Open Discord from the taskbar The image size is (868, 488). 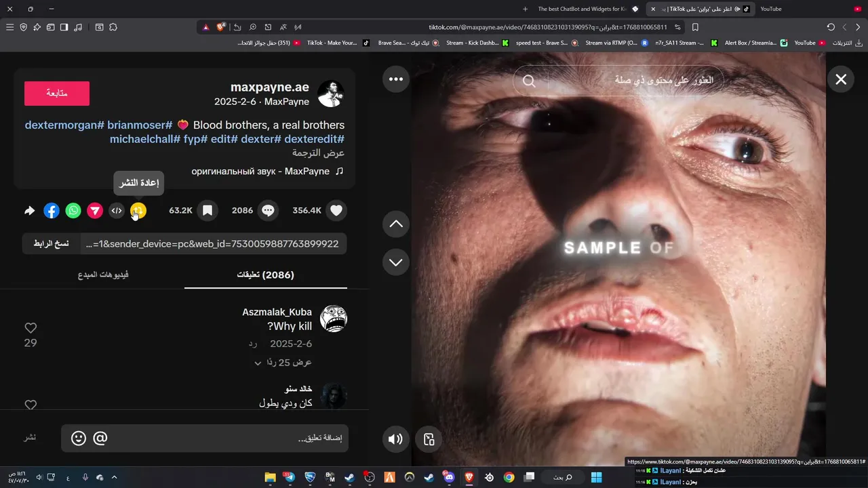tap(449, 477)
